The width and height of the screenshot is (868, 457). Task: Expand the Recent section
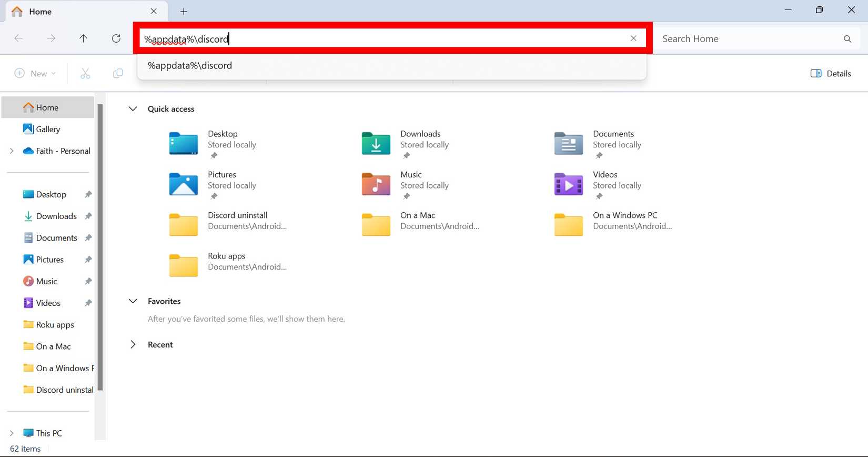[x=133, y=344]
